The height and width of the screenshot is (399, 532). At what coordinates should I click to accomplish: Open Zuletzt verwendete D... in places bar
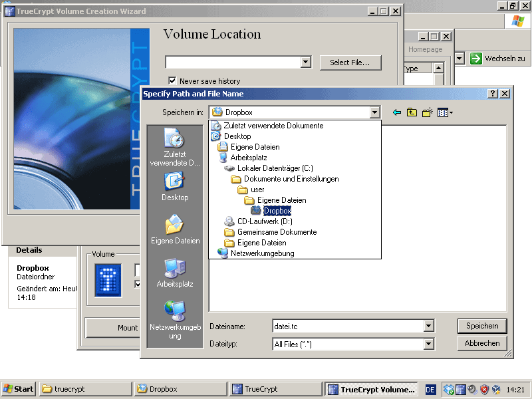(175, 147)
